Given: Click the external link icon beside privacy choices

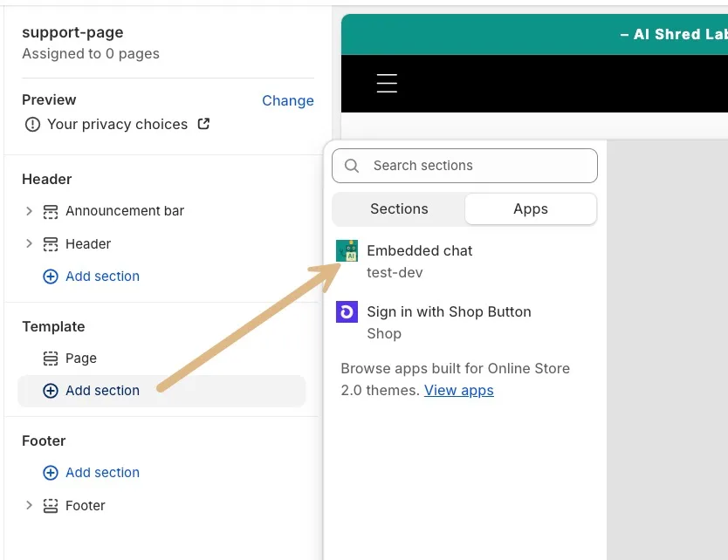Looking at the screenshot, I should pos(203,124).
